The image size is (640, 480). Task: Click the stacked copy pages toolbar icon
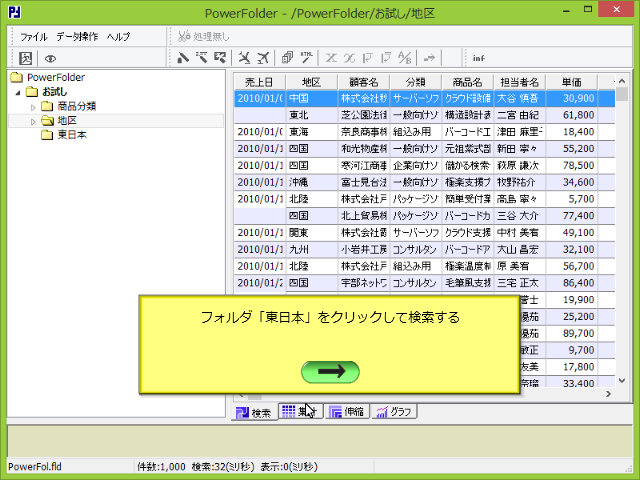[x=287, y=58]
